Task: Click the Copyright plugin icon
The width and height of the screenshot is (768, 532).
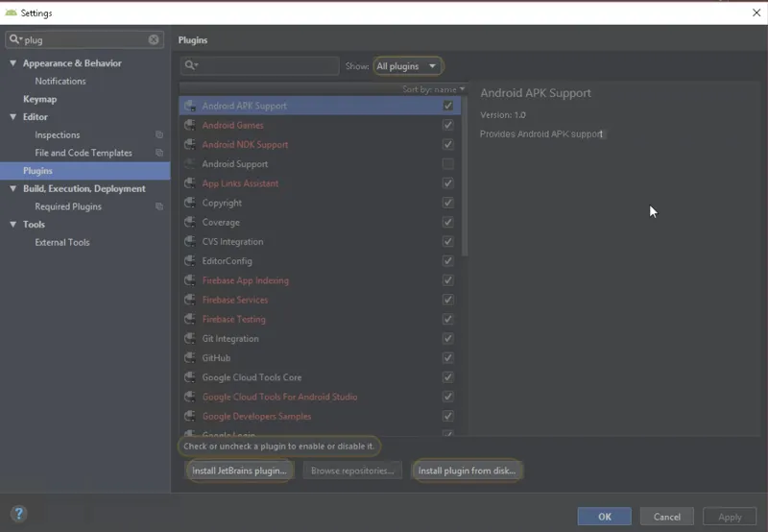Action: tap(190, 203)
